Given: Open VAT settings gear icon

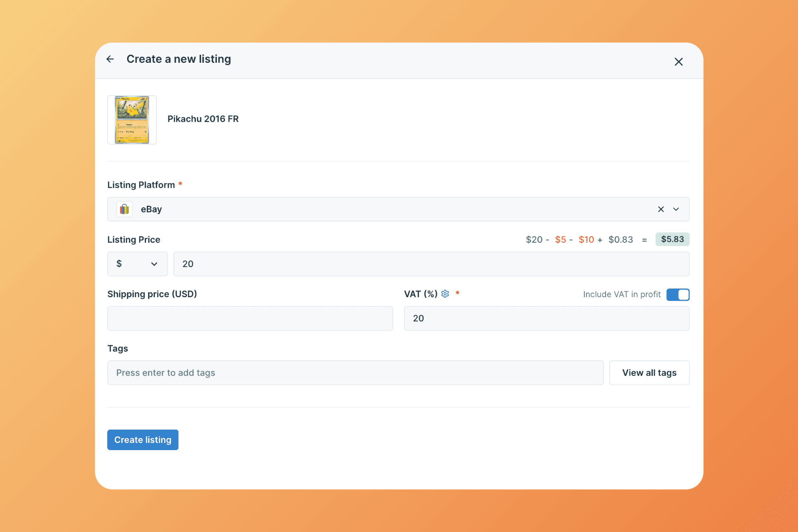Looking at the screenshot, I should pos(445,294).
